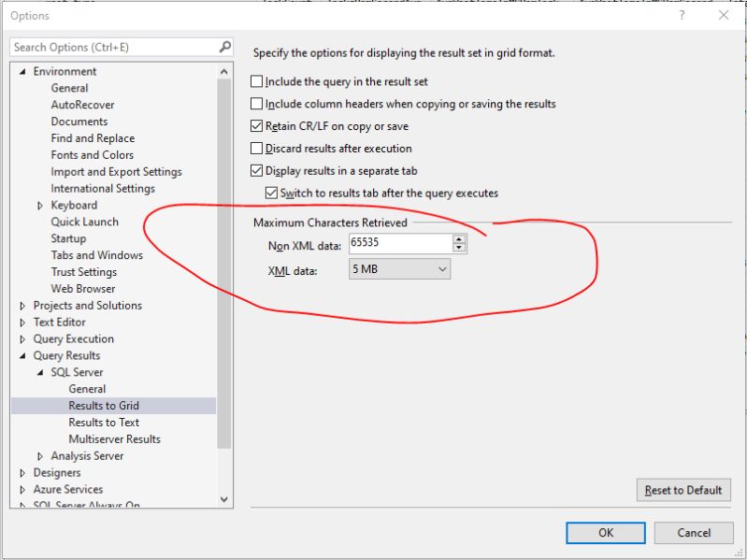Collapse the SQL Server node
The width and height of the screenshot is (747, 560).
click(x=40, y=372)
